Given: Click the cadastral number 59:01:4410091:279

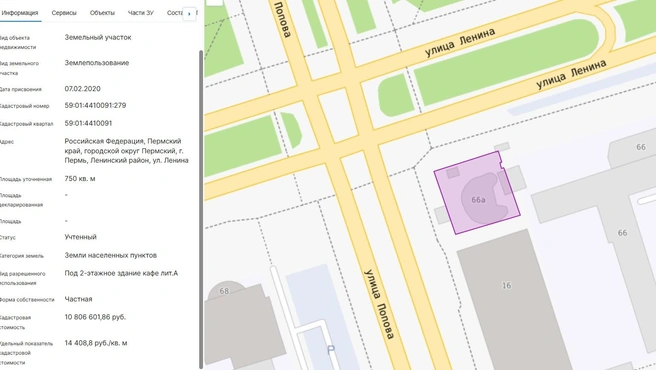Looking at the screenshot, I should pos(95,105).
